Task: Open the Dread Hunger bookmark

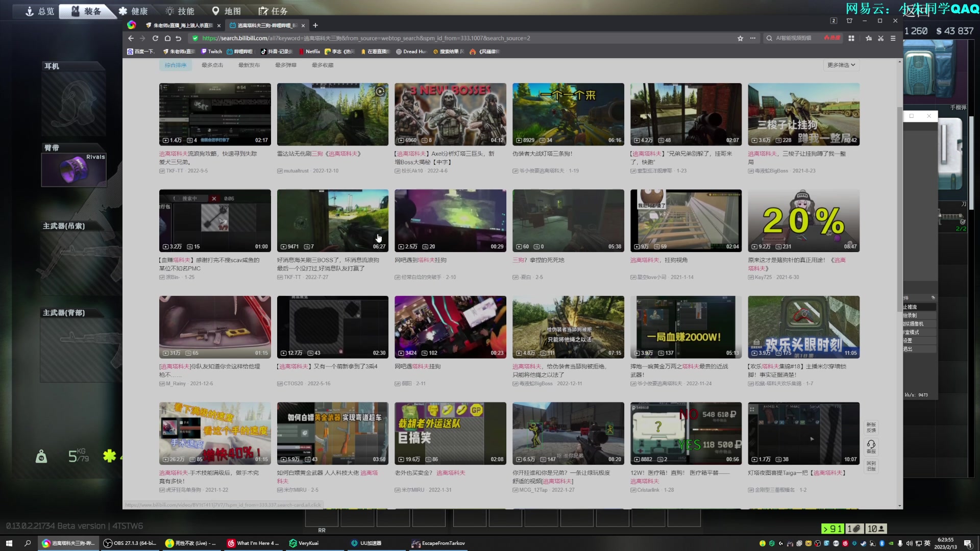Action: point(411,52)
